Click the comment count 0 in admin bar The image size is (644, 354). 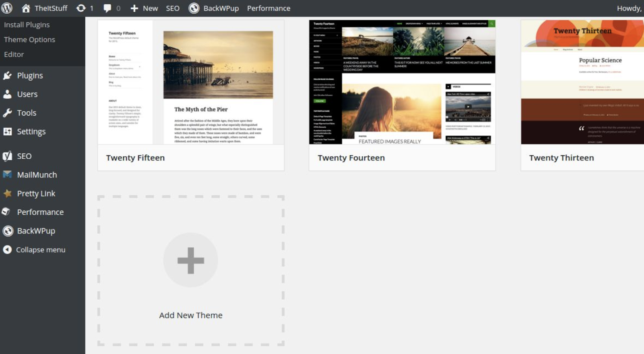[118, 8]
